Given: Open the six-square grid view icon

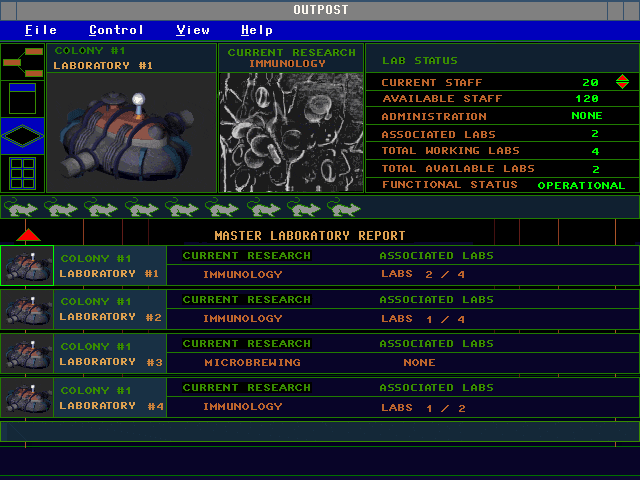Looking at the screenshot, I should point(22,173).
